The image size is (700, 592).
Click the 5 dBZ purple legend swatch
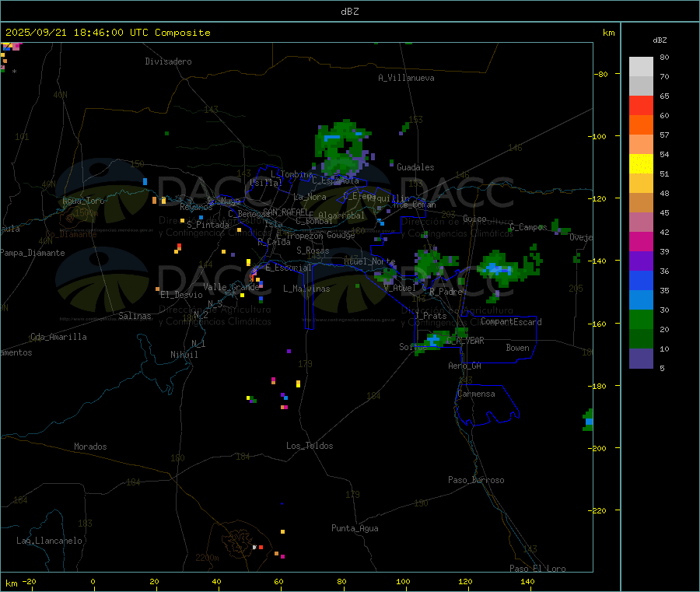[641, 359]
